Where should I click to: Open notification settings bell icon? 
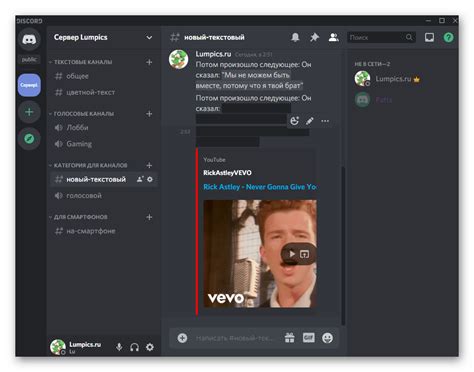pos(295,37)
